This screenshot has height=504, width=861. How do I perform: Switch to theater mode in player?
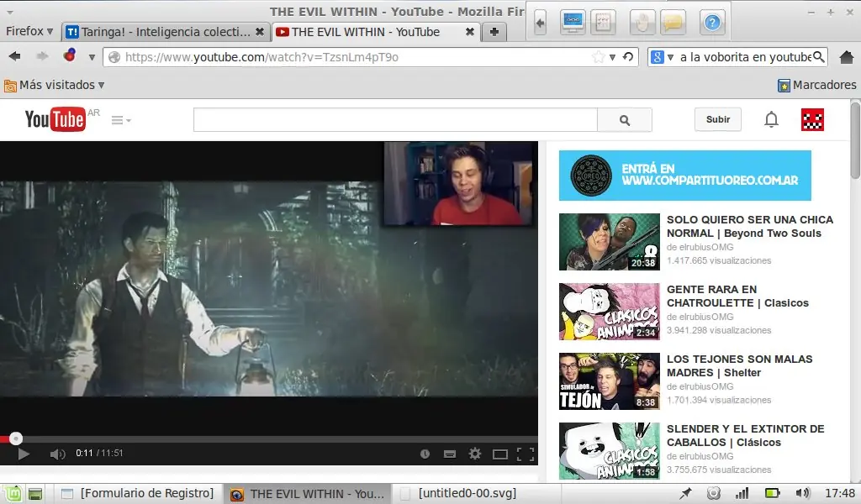coord(499,454)
